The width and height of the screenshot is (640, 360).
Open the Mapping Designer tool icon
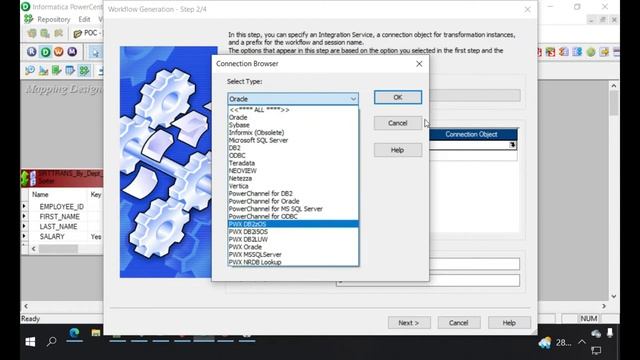click(x=84, y=71)
